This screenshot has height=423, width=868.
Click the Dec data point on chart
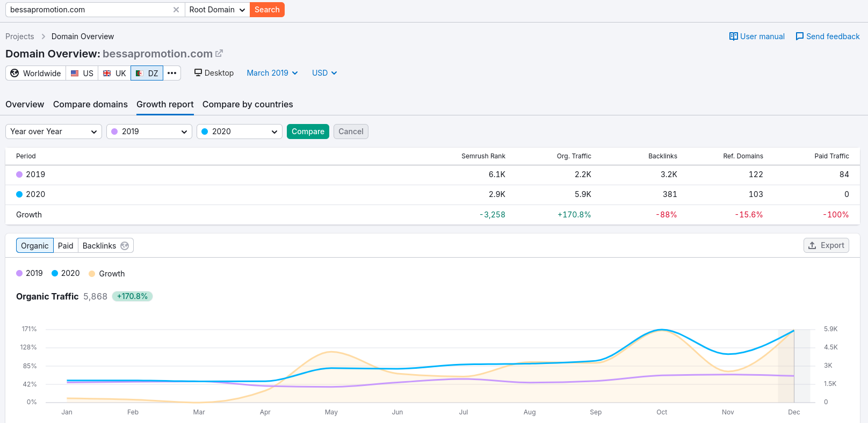(x=794, y=331)
